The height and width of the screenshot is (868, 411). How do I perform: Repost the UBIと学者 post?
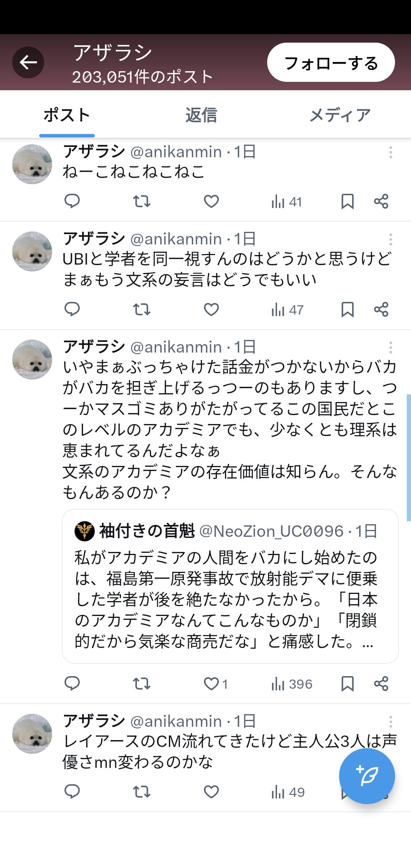click(x=142, y=310)
